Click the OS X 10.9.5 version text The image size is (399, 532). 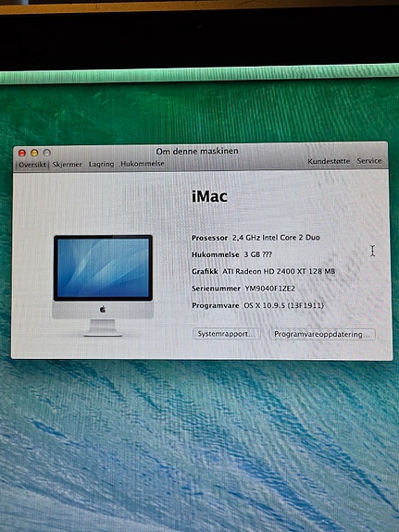283,305
